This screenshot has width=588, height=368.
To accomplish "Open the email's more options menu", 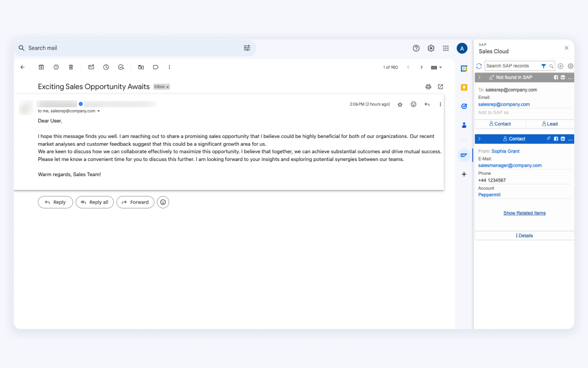I will (x=440, y=104).
